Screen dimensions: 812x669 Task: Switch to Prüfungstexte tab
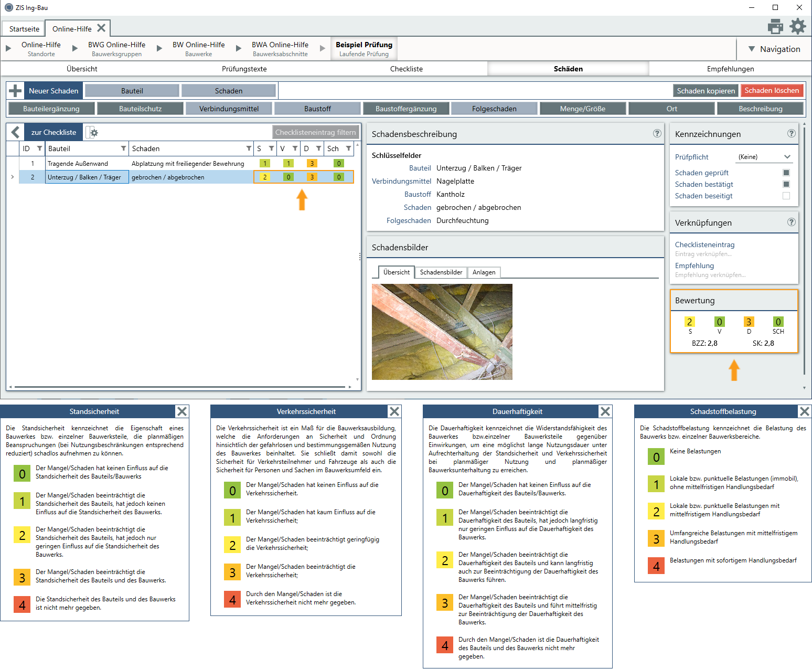(244, 69)
